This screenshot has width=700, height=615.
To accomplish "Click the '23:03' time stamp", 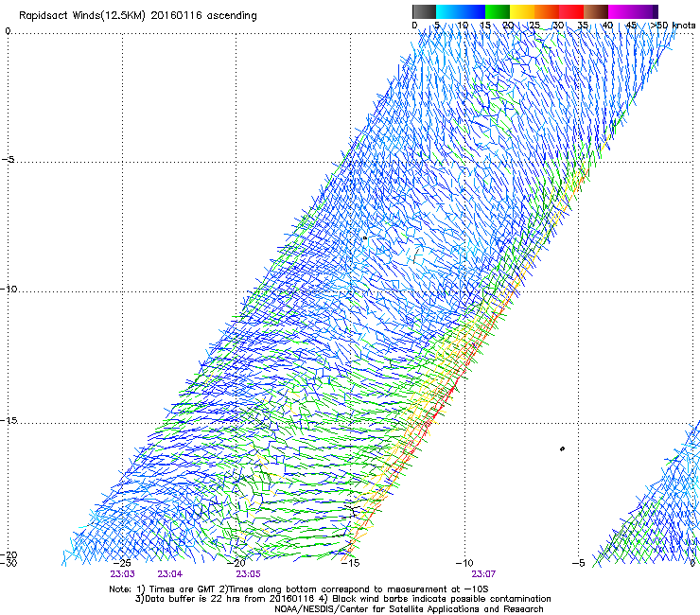I will (x=122, y=574).
